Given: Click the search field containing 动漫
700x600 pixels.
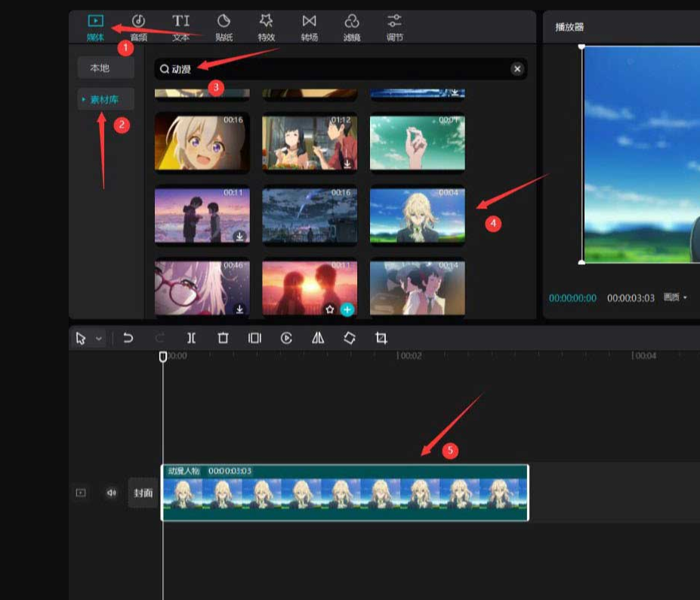Looking at the screenshot, I should pyautogui.click(x=341, y=69).
